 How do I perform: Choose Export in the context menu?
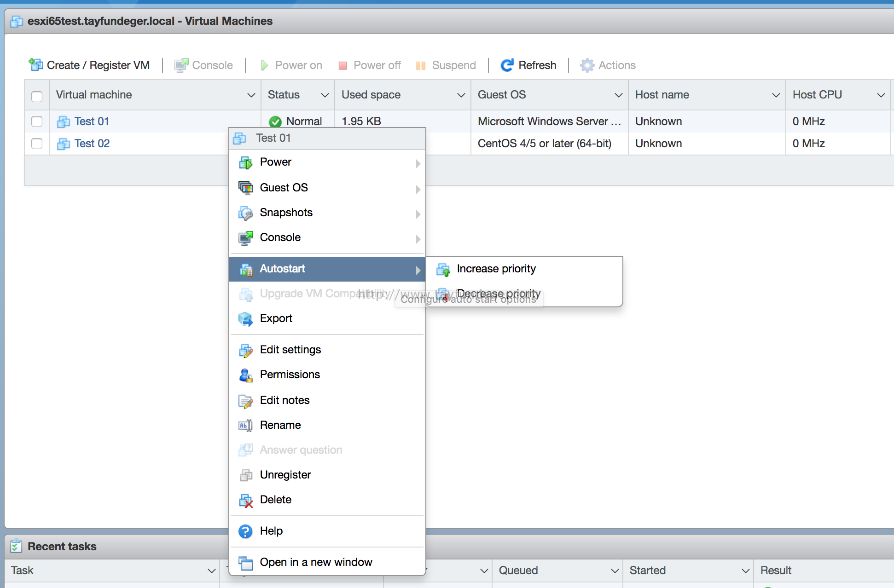[327, 318]
